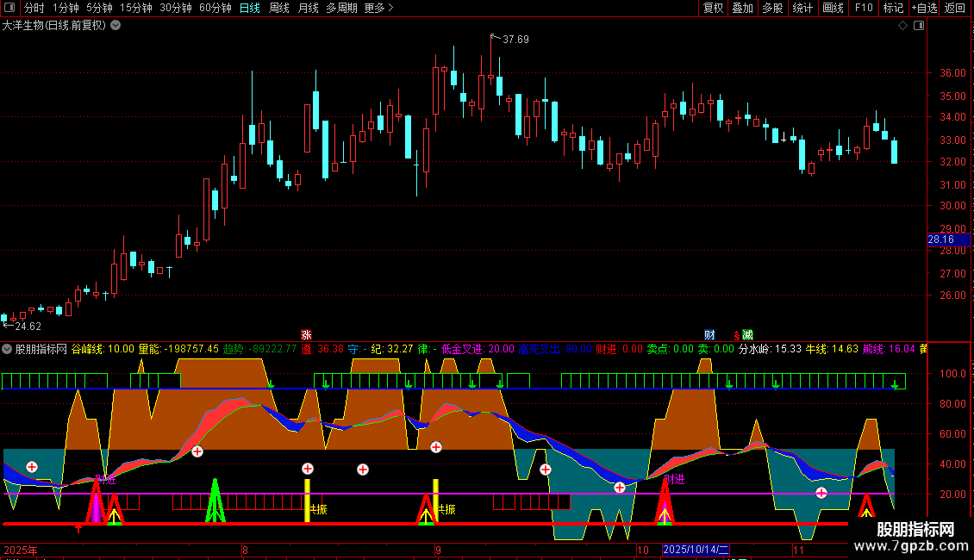Select the 60分钟 period tab

coord(215,8)
